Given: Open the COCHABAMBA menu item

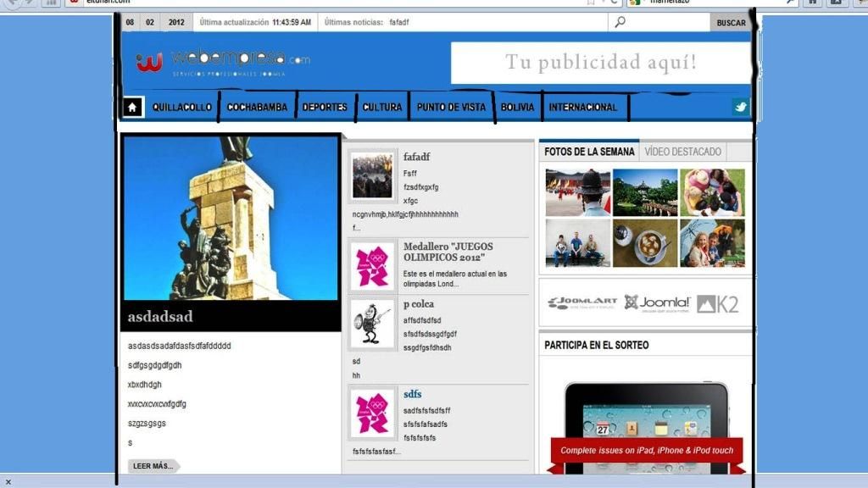Looking at the screenshot, I should pos(258,108).
